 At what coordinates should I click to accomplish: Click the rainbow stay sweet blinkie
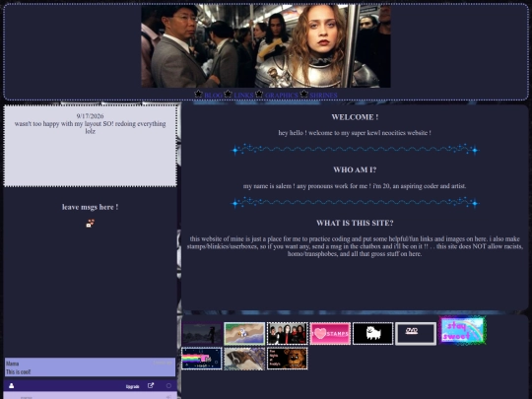pos(462,331)
